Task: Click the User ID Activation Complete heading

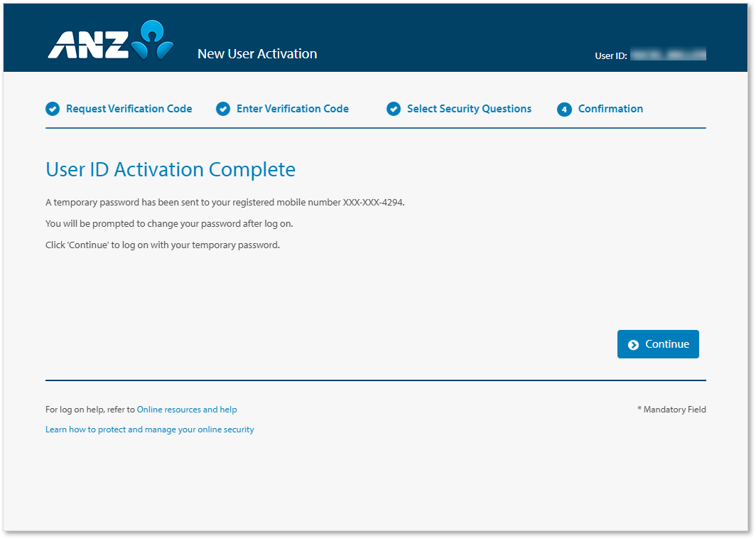Action: coord(171,169)
